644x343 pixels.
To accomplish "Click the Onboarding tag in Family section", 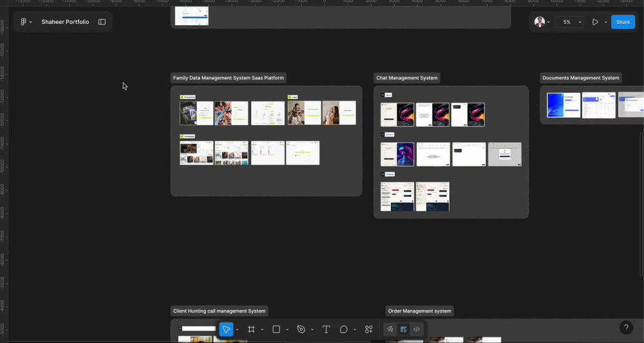I will (x=187, y=97).
